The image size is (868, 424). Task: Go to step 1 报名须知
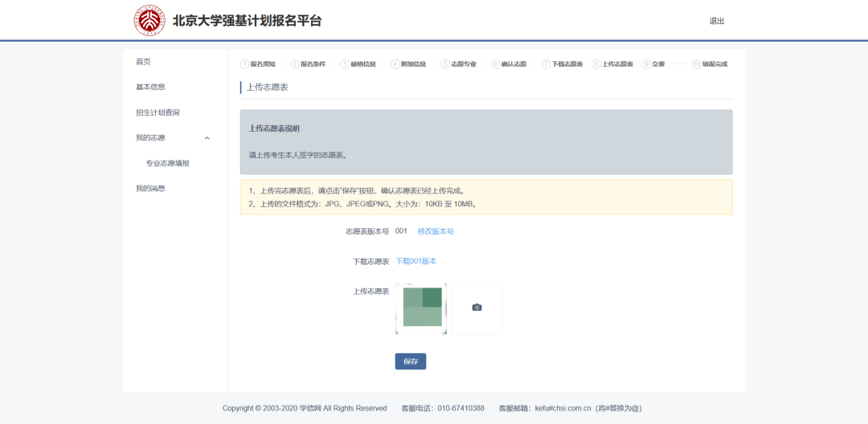pos(258,64)
